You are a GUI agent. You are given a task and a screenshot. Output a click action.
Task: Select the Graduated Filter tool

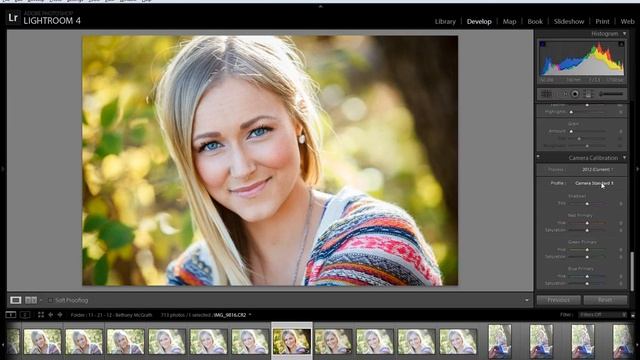click(x=588, y=94)
